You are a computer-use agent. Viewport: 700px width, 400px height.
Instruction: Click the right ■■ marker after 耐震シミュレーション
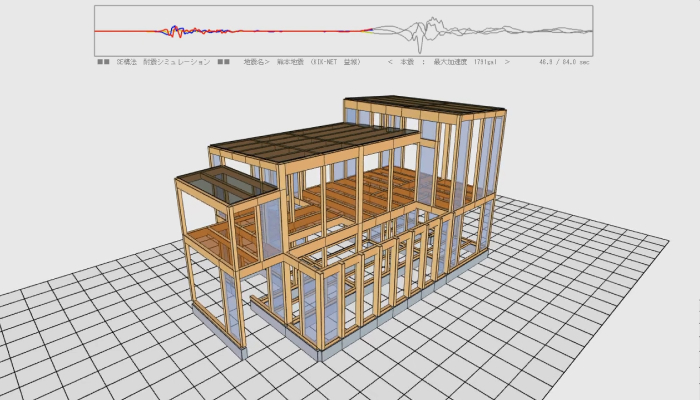coord(224,62)
